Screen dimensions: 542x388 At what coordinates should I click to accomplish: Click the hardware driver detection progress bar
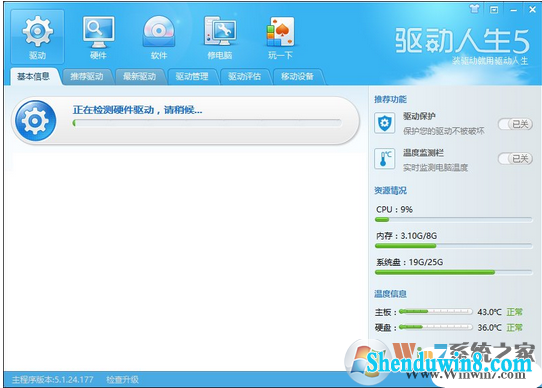pos(207,123)
